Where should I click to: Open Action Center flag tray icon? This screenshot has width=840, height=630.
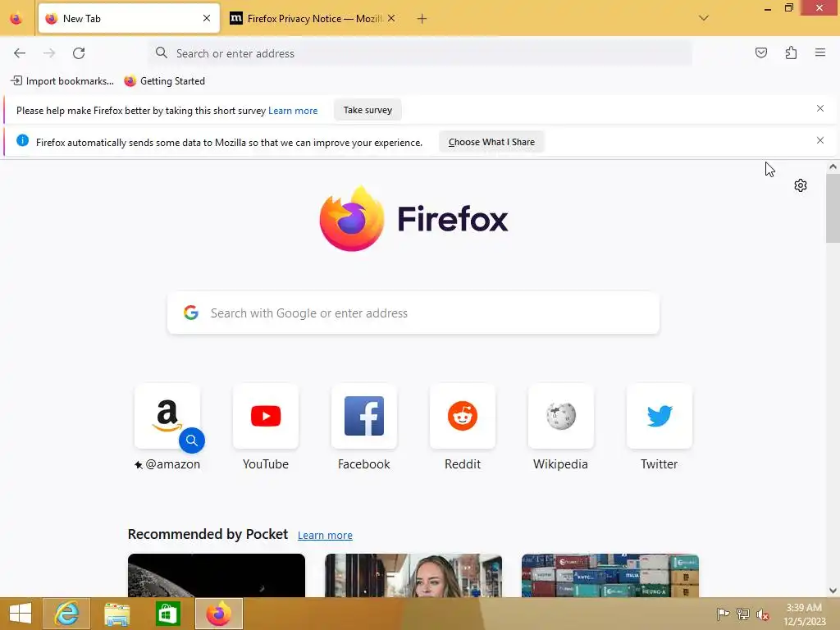[x=723, y=614]
